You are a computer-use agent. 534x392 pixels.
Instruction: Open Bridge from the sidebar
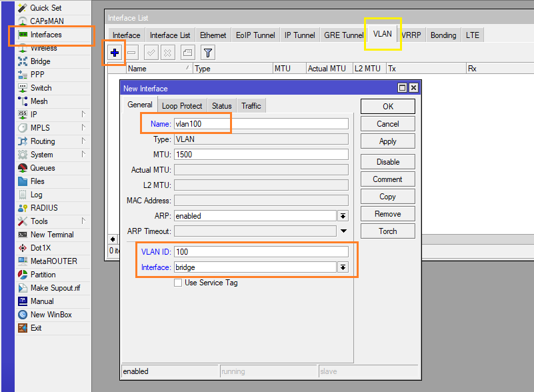pyautogui.click(x=40, y=61)
